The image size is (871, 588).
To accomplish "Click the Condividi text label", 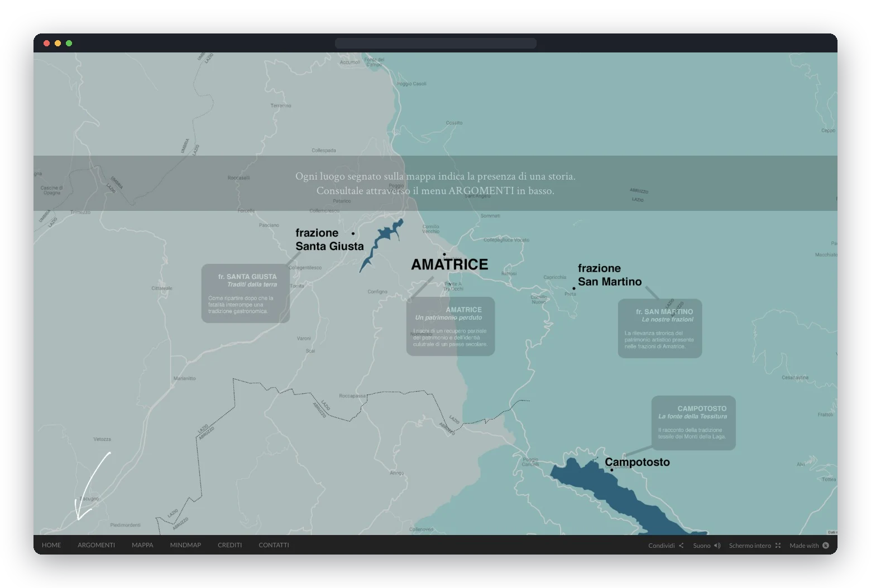I will [661, 546].
